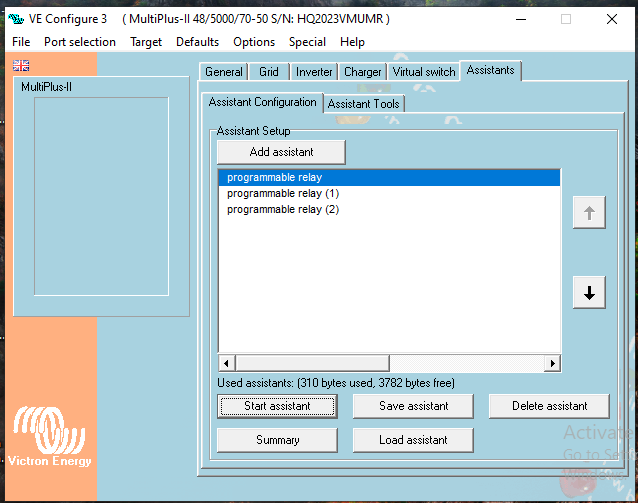Minimize the VE Configure window
This screenshot has width=638, height=503.
(x=521, y=19)
